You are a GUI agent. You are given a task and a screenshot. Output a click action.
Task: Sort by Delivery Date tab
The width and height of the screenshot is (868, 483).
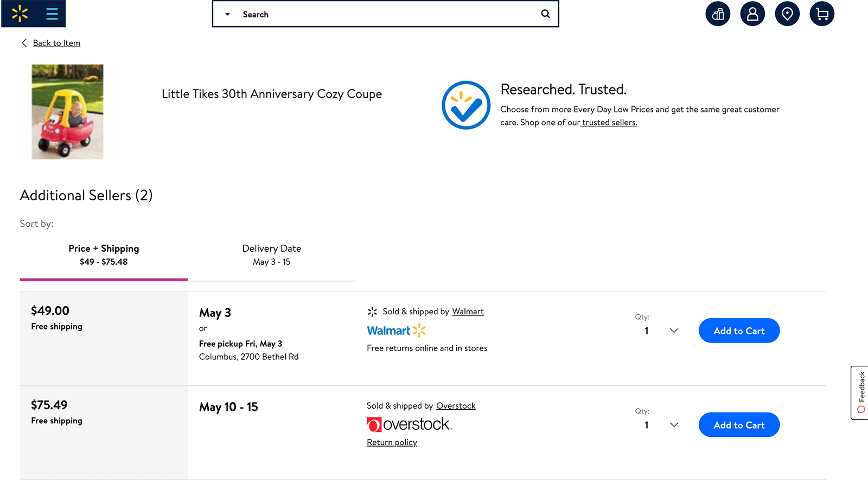point(272,255)
